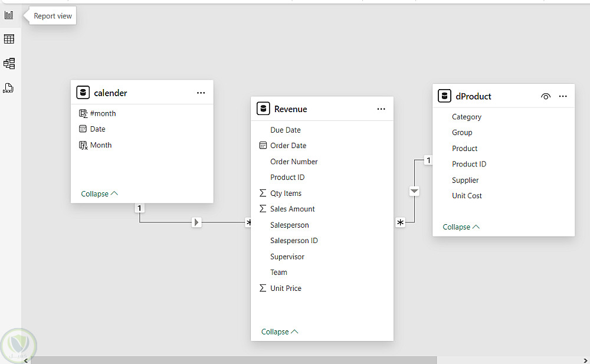The height and width of the screenshot is (364, 590).
Task: Collapse the Revenue table card
Action: (280, 332)
